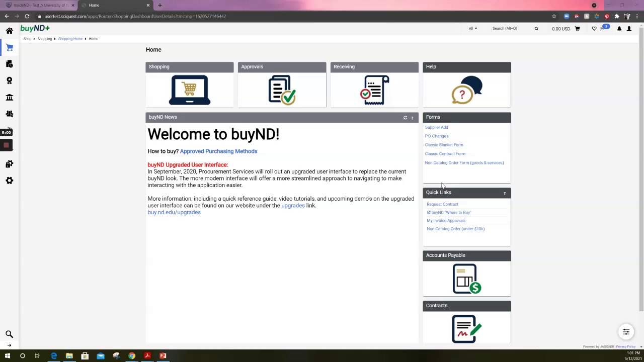Open the Approvals tile checklist icon
The width and height of the screenshot is (644, 362).
(282, 90)
